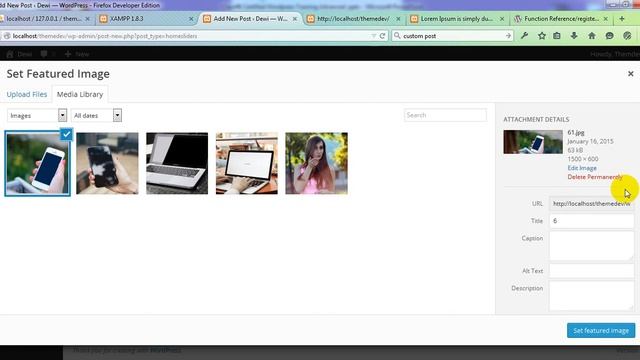Screen dimensions: 640x360
Task: Click the attachment preview thumbnail in details
Action: coord(533,142)
